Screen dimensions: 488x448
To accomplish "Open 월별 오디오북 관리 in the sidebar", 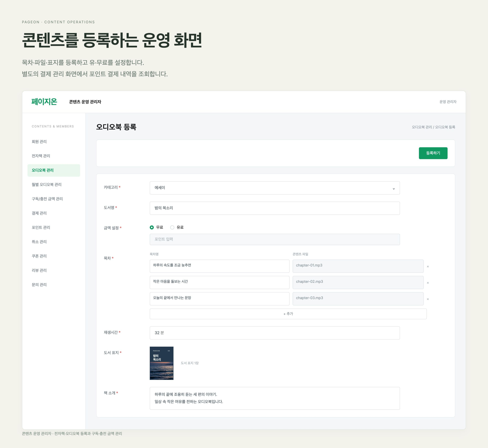I will click(54, 185).
